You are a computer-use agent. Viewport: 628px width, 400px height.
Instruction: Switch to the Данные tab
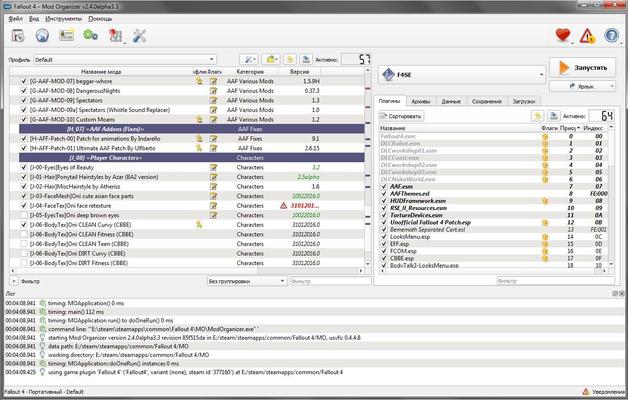[x=451, y=102]
